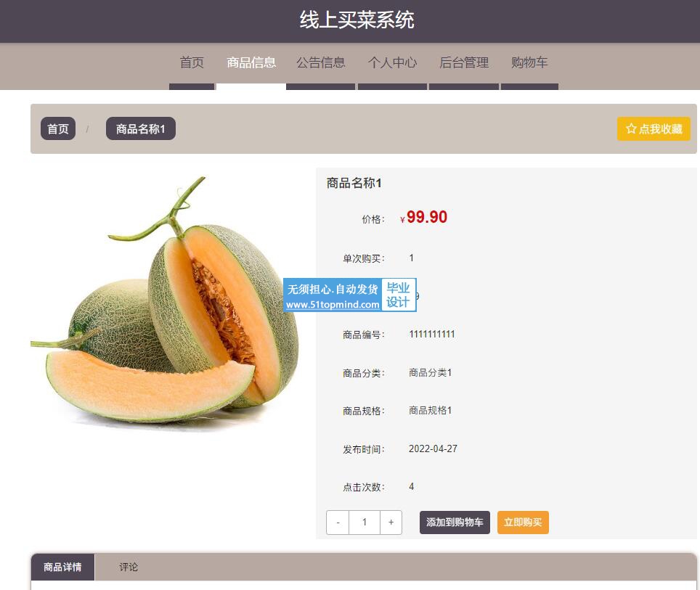This screenshot has width=700, height=590.
Task: Add item with 添加到购物车 button
Action: tap(455, 523)
